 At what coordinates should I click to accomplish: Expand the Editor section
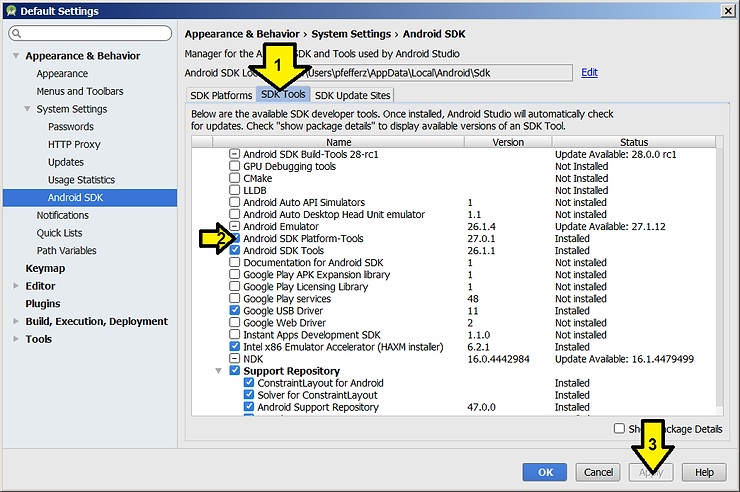click(16, 286)
